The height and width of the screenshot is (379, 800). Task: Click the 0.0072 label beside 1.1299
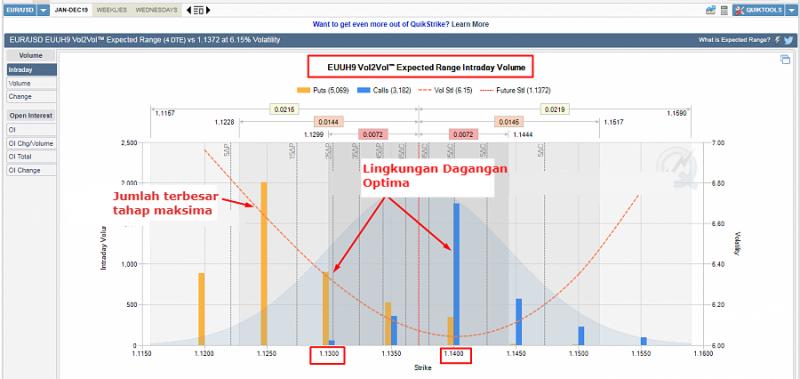(373, 135)
